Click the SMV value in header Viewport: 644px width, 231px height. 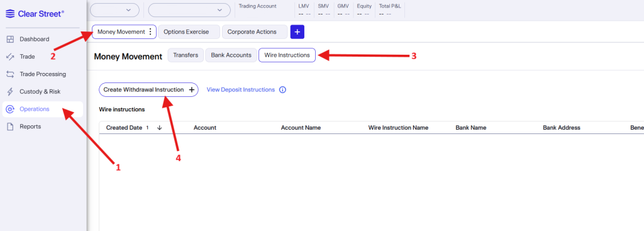[x=324, y=14]
